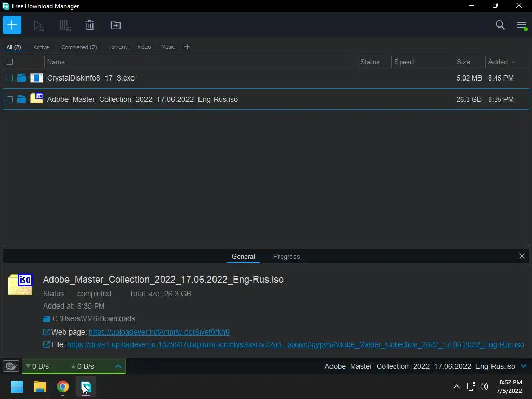Tick the select-all header checkbox

[10, 62]
